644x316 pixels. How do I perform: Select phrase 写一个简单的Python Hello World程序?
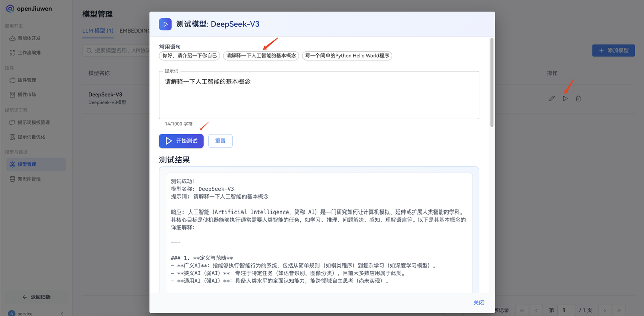coord(347,56)
